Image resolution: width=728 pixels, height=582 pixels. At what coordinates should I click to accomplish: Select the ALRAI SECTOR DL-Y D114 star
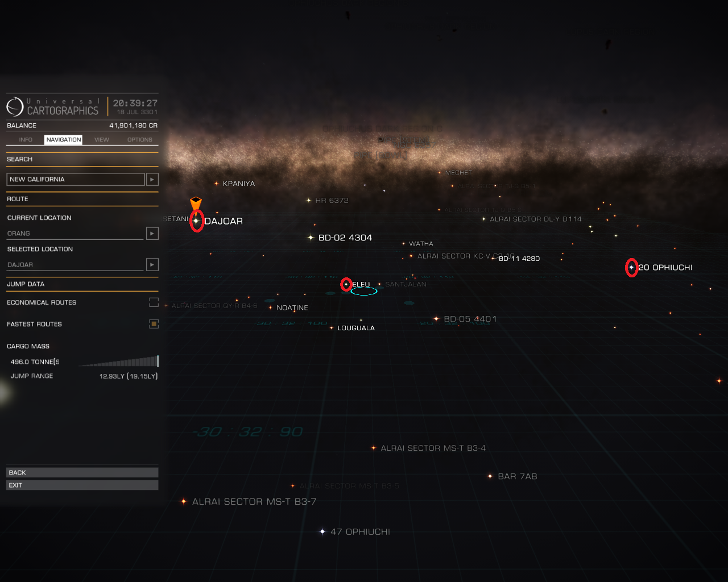(x=484, y=219)
